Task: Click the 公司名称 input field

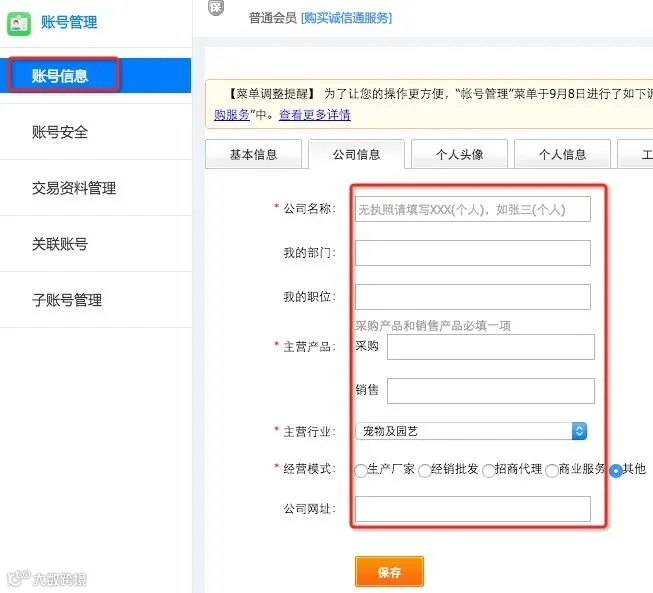Action: point(473,209)
